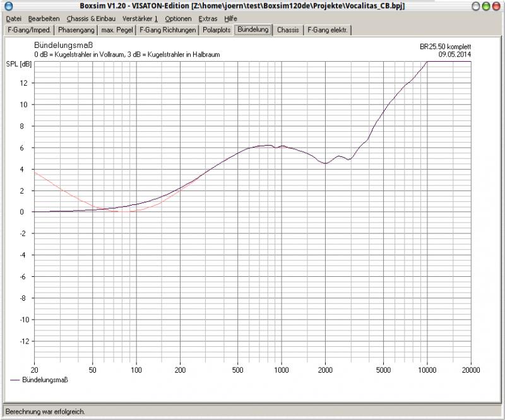The height and width of the screenshot is (420, 505).
Task: Open the Chassis & Einbau menu
Action: tap(91, 19)
